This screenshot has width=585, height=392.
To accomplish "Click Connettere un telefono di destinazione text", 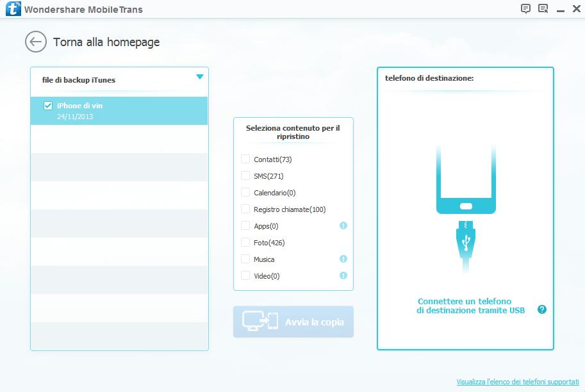I will pyautogui.click(x=471, y=306).
